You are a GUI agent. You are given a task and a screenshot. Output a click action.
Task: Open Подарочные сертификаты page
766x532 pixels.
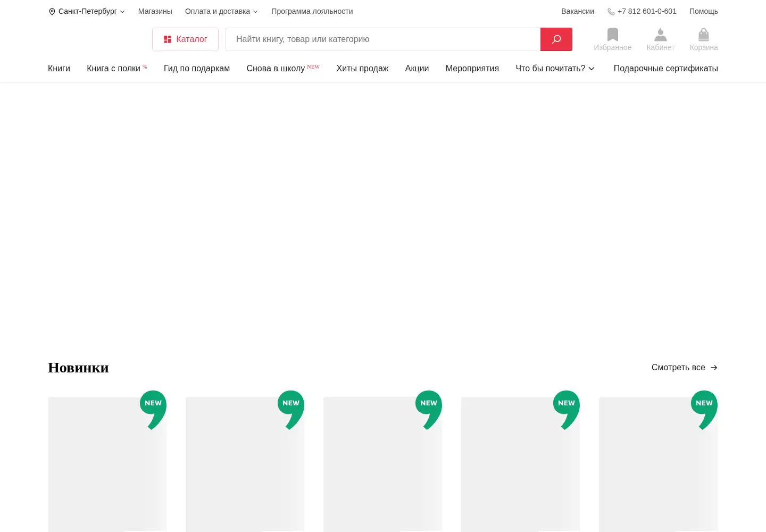(x=666, y=68)
